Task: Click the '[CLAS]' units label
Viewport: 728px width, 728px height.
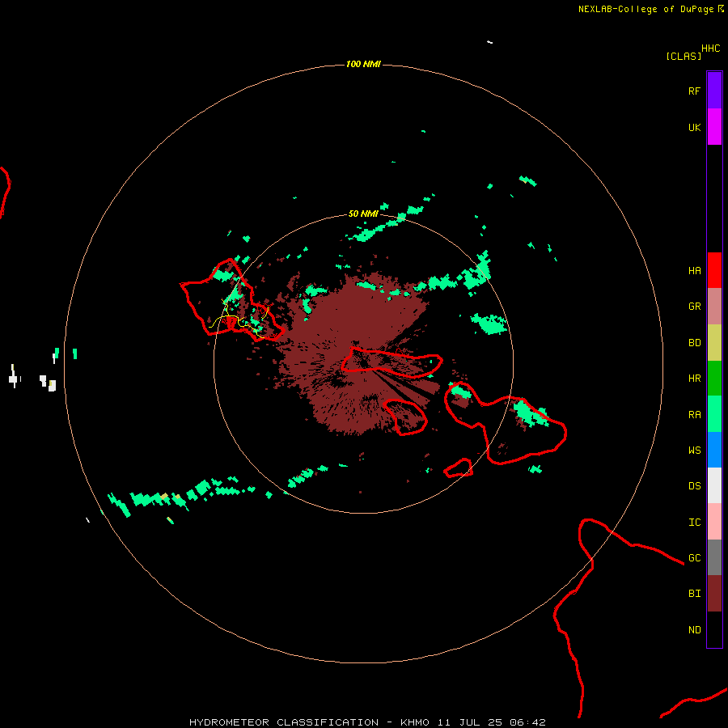Action: coord(684,56)
